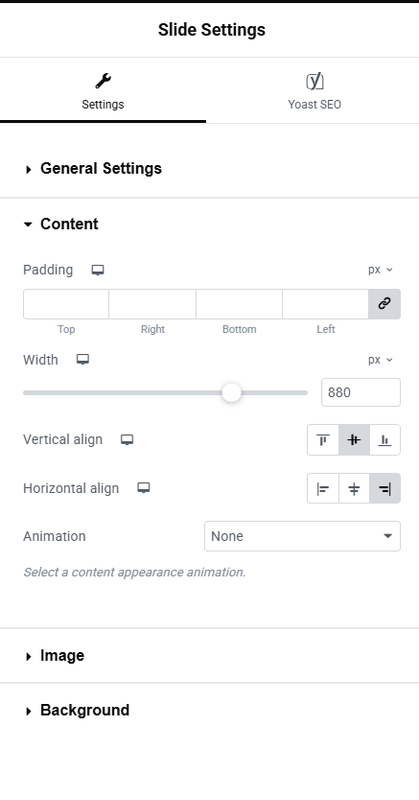The image size is (419, 800).
Task: Open the Animation dropdown showing None
Action: tap(302, 536)
